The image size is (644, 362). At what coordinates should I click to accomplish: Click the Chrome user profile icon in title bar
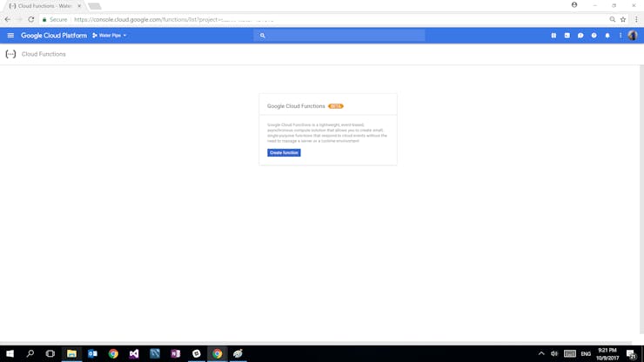click(574, 5)
